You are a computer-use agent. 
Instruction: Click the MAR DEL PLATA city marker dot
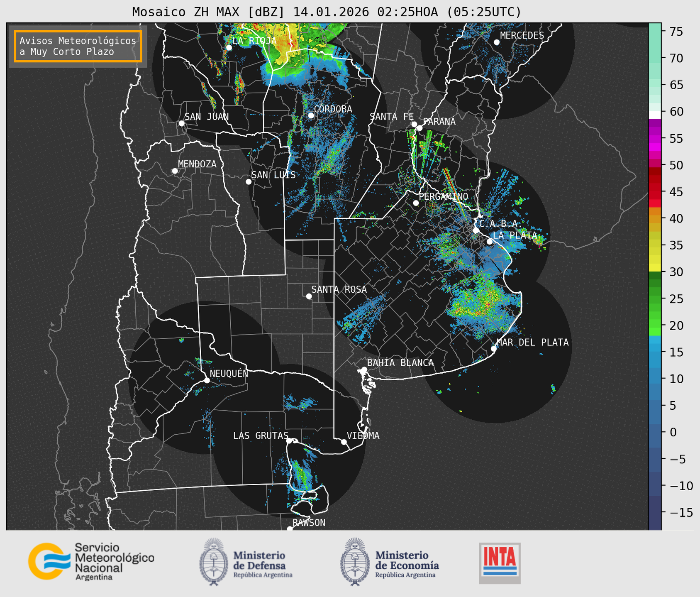coord(494,349)
